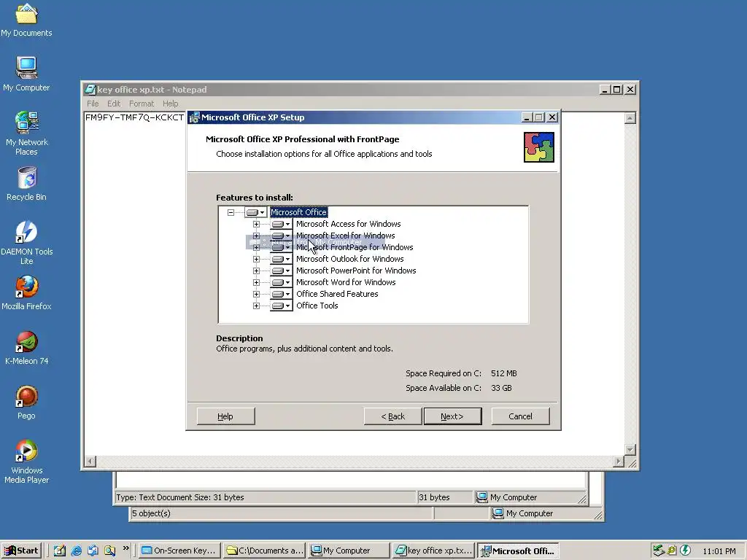Expand Microsoft Access for Windows node
The image size is (747, 560).
(x=256, y=225)
